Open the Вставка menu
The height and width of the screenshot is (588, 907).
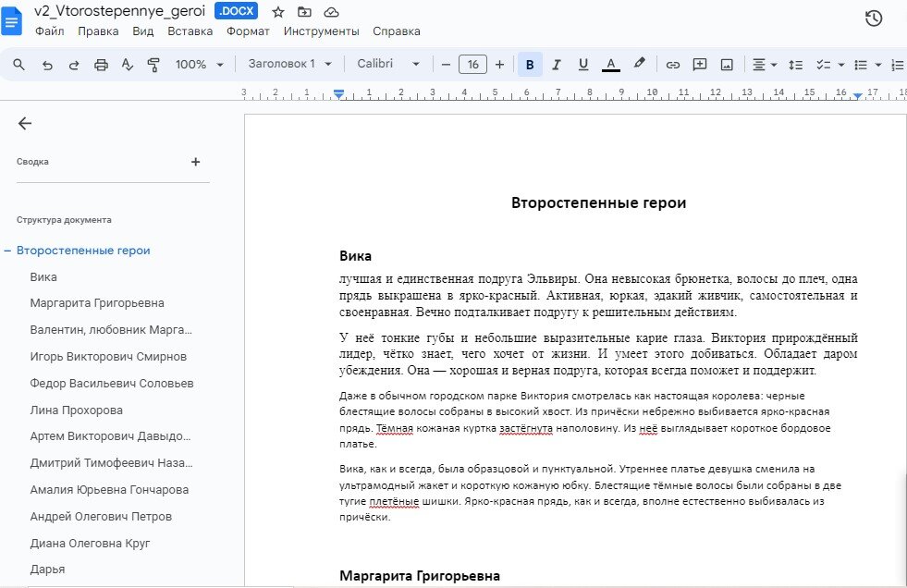point(190,31)
